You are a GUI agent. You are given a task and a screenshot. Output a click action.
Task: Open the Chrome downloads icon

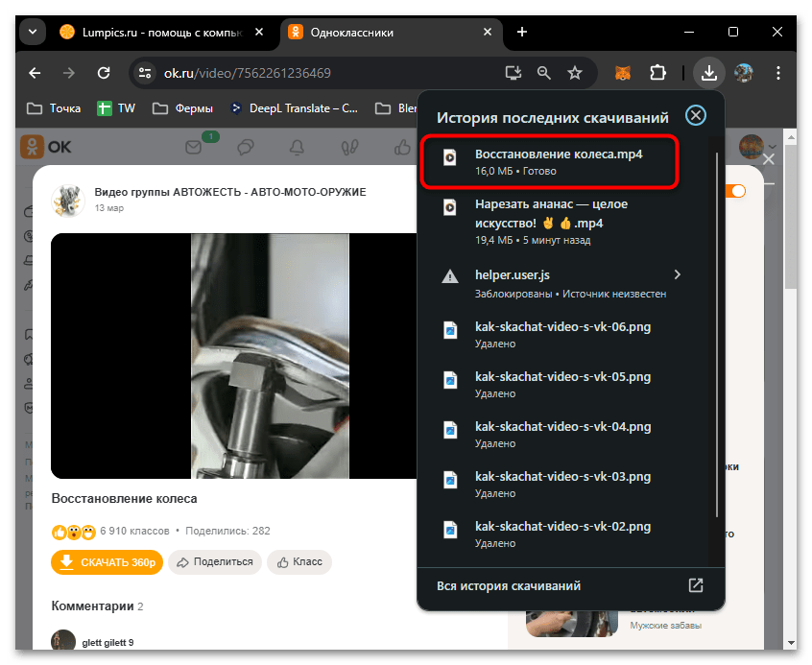click(x=709, y=72)
